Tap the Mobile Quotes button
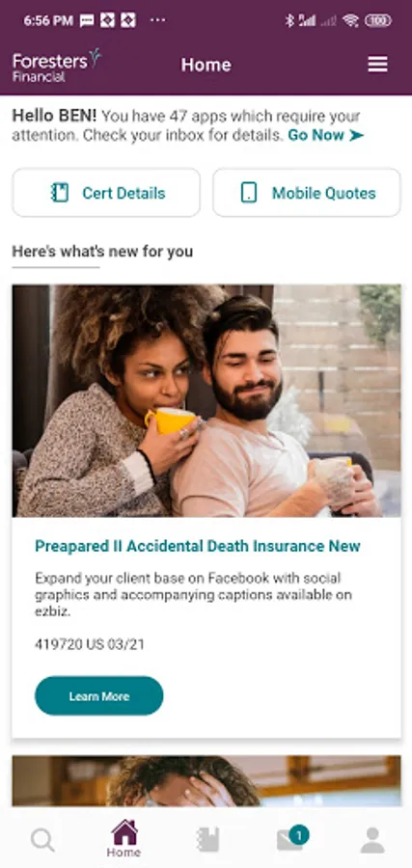Image resolution: width=412 pixels, height=868 pixels. 307,193
